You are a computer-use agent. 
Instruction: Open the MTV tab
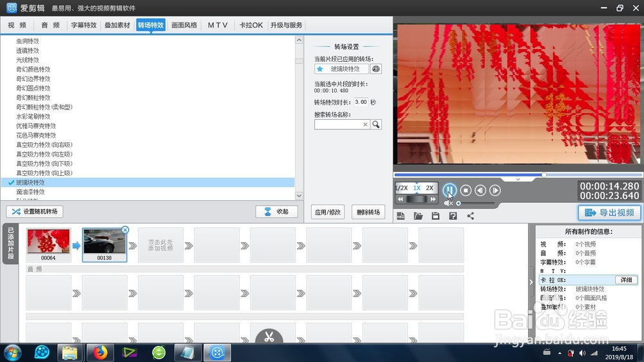click(218, 25)
